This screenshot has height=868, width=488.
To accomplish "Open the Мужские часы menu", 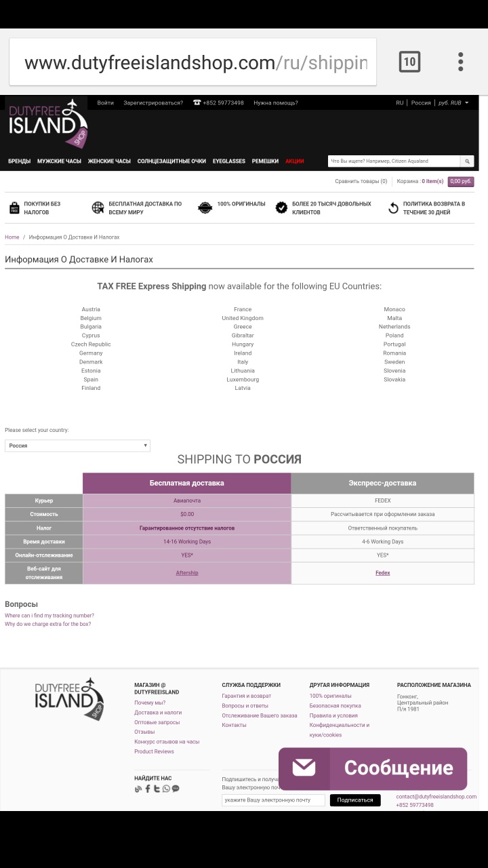I will 59,161.
